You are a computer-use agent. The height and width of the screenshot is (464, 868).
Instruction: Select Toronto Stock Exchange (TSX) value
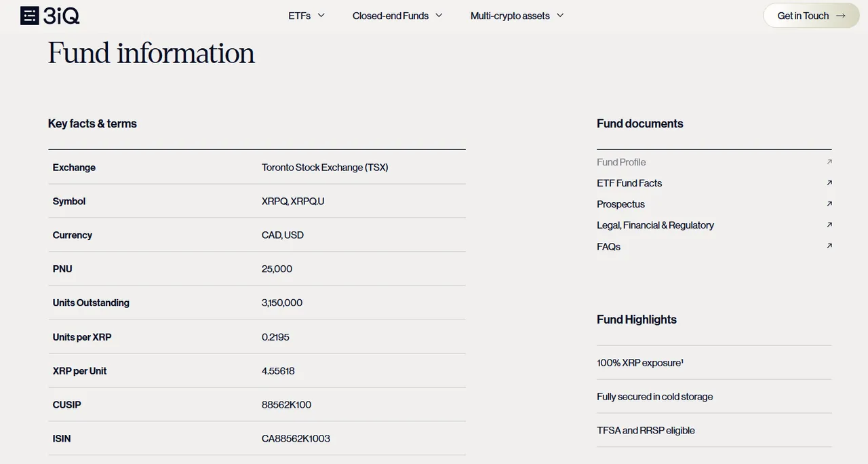(325, 168)
